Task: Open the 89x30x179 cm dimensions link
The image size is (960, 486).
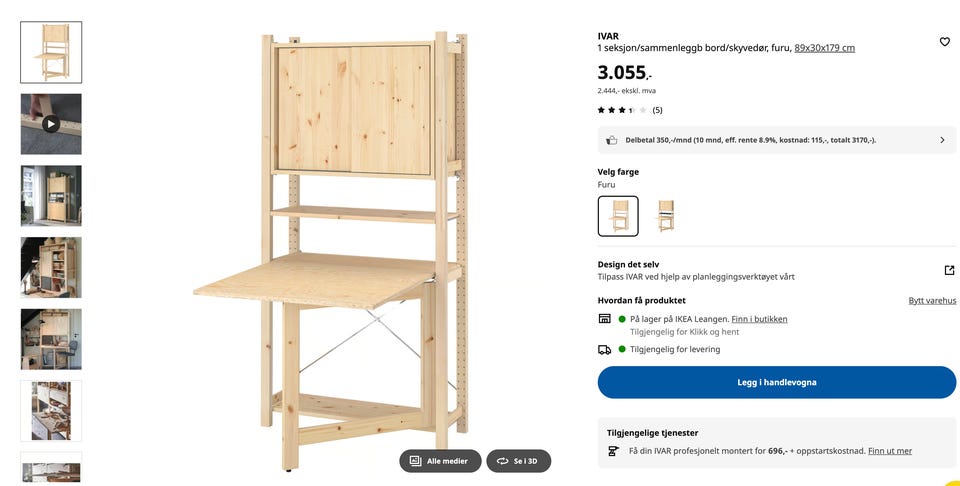Action: click(824, 48)
